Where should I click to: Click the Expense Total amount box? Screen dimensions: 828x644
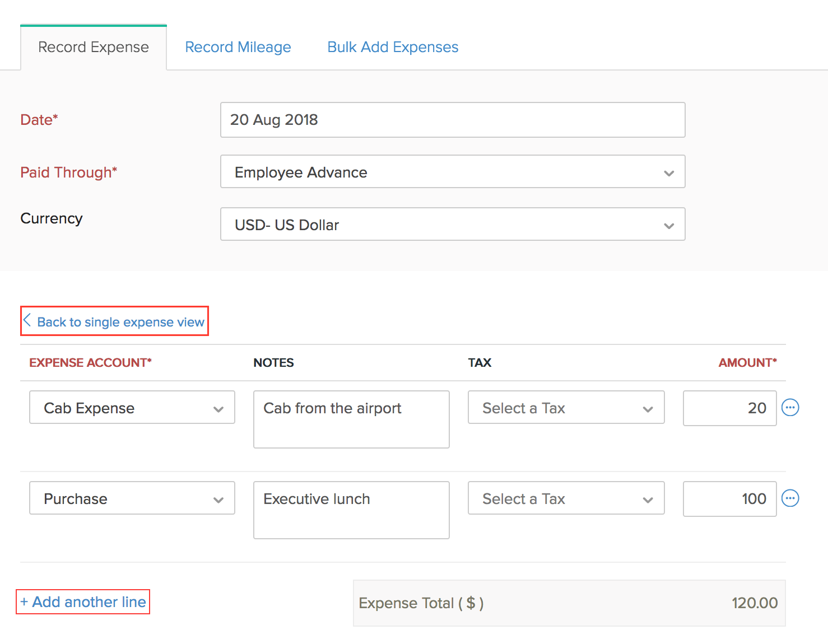click(x=569, y=603)
